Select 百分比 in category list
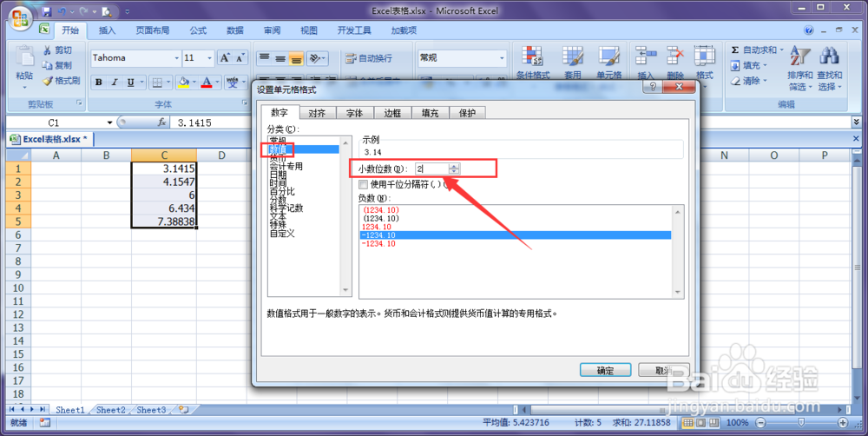This screenshot has height=436, width=868. pyautogui.click(x=282, y=191)
